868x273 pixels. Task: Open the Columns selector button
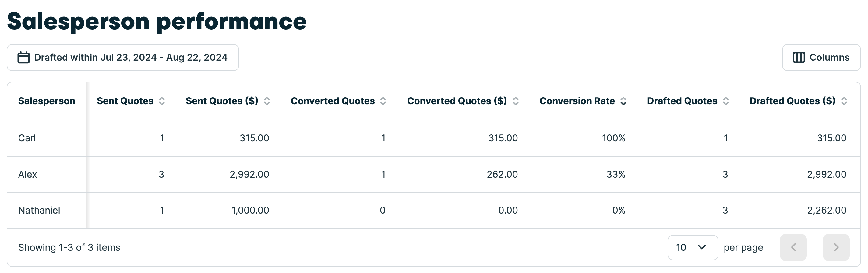coord(821,58)
